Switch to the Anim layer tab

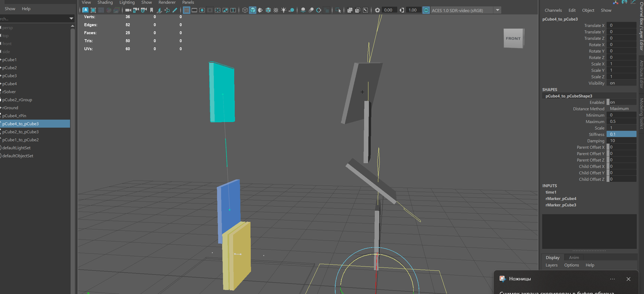click(574, 257)
